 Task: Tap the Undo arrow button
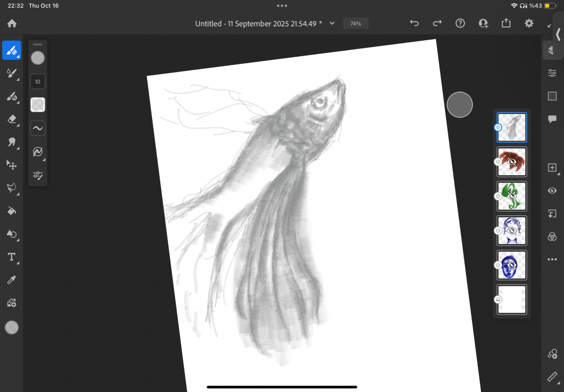pyautogui.click(x=414, y=23)
